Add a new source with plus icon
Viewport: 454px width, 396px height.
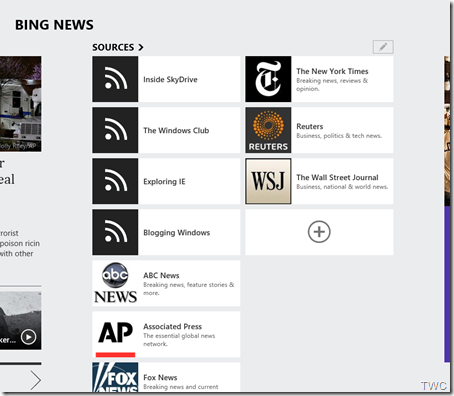[319, 232]
